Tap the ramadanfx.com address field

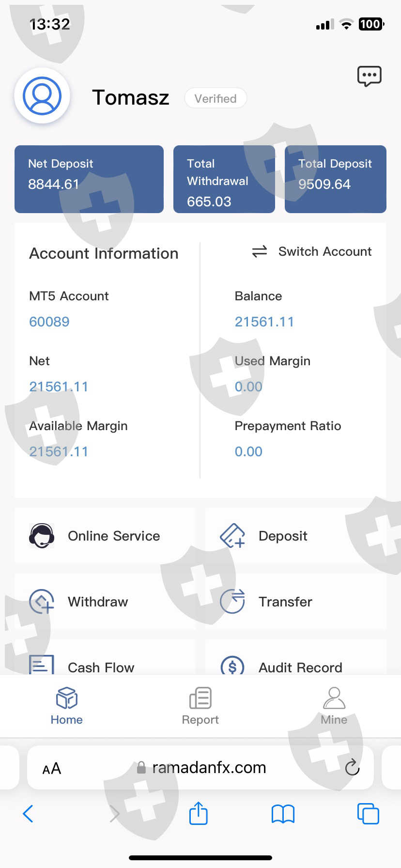click(200, 767)
